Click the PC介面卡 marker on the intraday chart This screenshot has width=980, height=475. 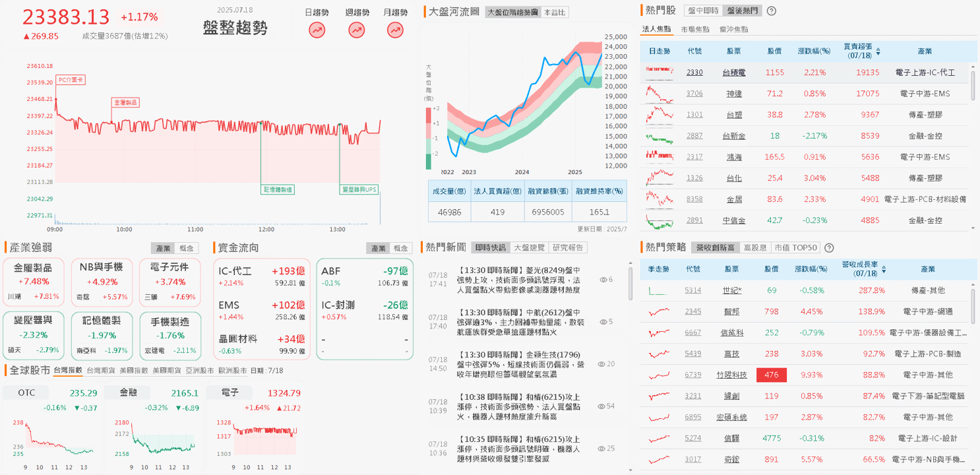click(x=71, y=80)
